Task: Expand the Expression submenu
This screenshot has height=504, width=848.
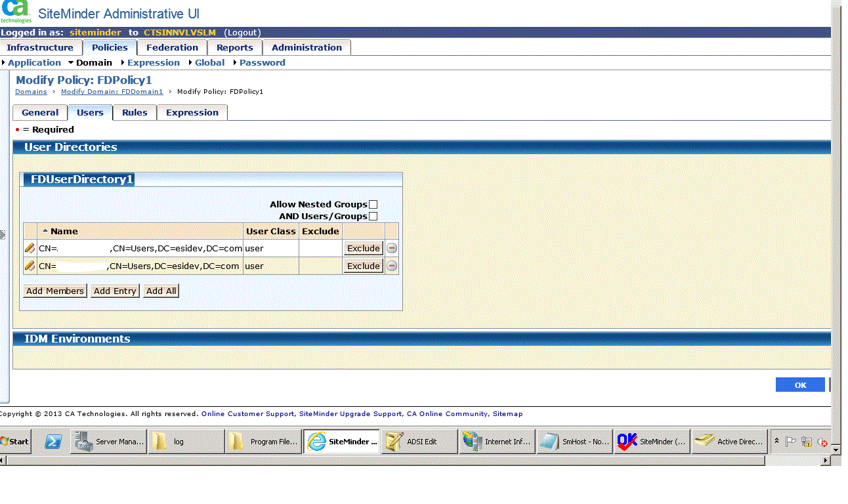Action: pyautogui.click(x=150, y=63)
